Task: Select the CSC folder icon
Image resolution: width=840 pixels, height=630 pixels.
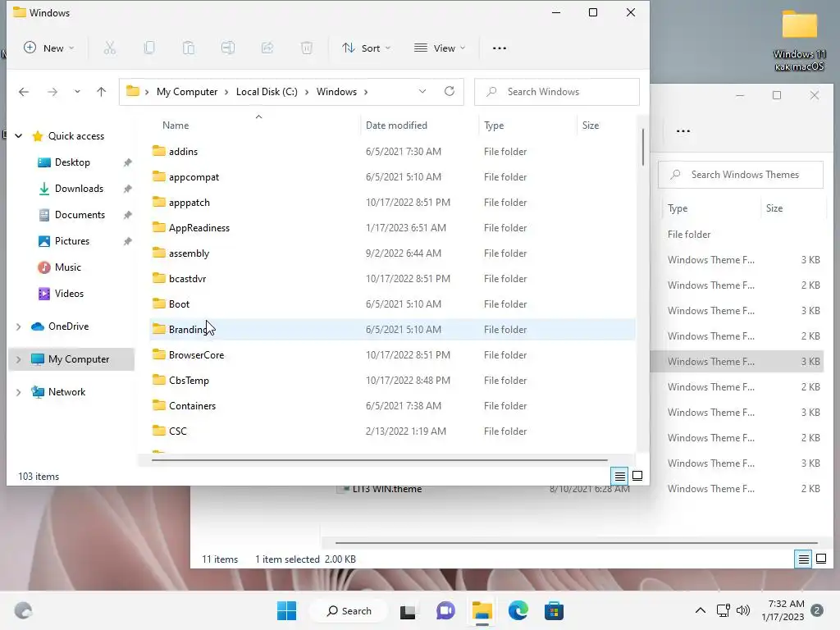Action: click(158, 431)
